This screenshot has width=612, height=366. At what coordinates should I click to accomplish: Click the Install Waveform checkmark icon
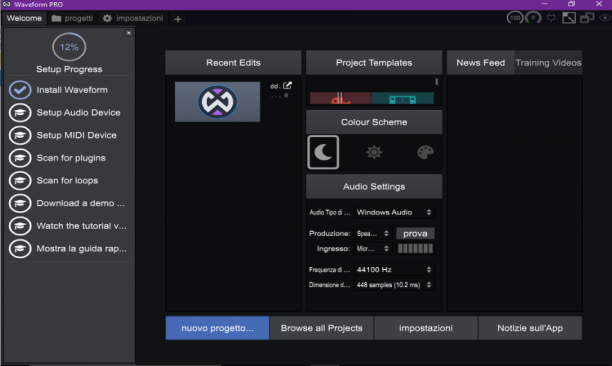click(x=20, y=90)
